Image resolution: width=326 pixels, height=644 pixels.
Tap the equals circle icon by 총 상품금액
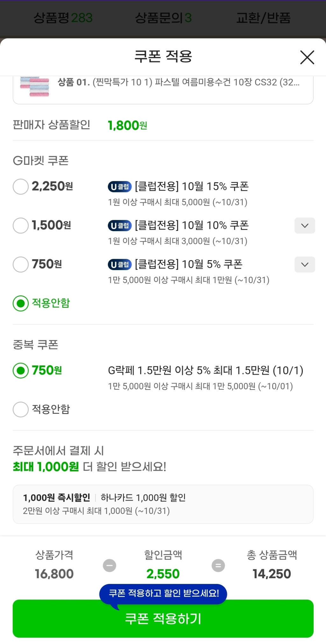[218, 565]
